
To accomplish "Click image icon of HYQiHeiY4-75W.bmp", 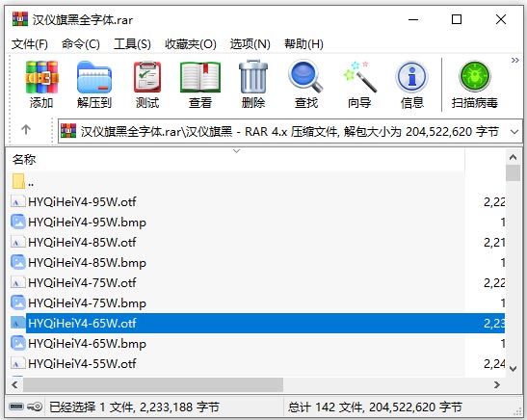I will click(x=17, y=302).
